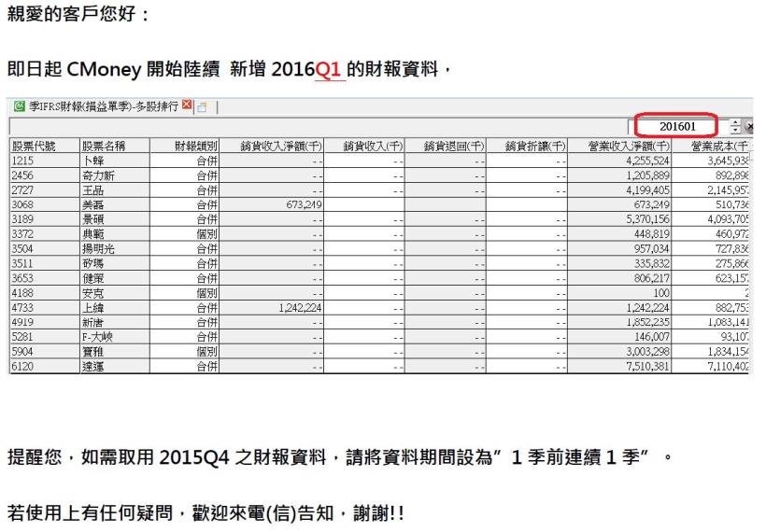Click the stock name 卜蜂

pos(92,161)
